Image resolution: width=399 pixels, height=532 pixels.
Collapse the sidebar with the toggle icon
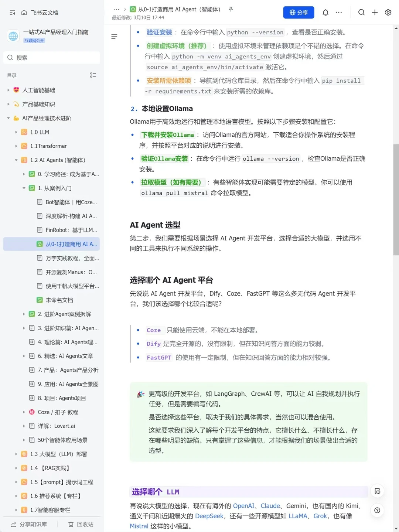(x=12, y=13)
